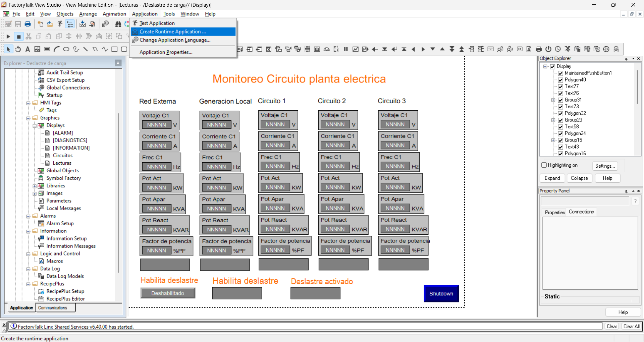Expand the Images tree node
The height and width of the screenshot is (342, 644).
(35, 193)
